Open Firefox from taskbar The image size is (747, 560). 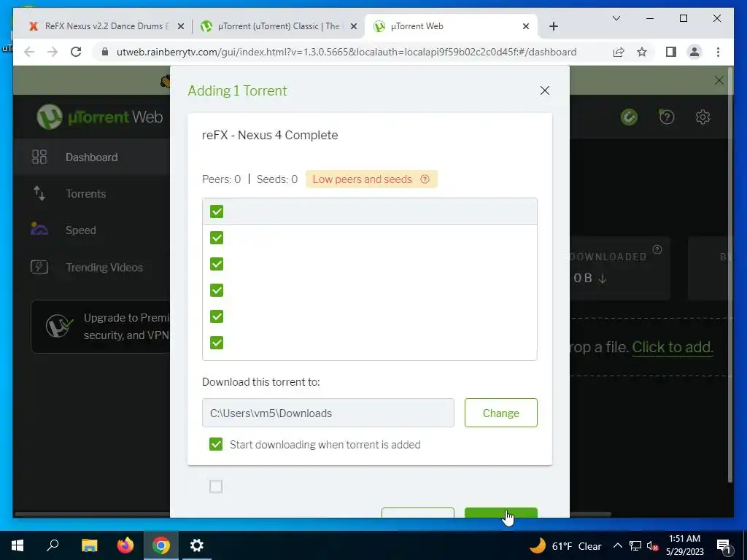pos(125,545)
